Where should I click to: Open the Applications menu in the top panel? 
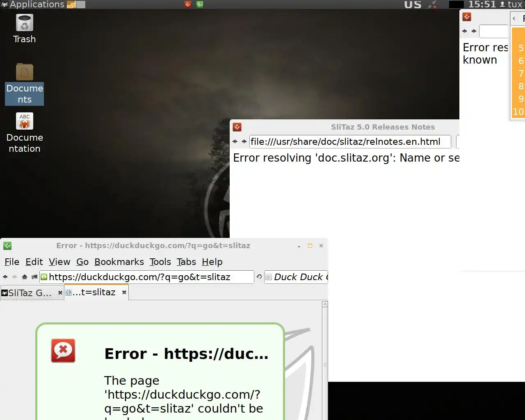coord(33,5)
